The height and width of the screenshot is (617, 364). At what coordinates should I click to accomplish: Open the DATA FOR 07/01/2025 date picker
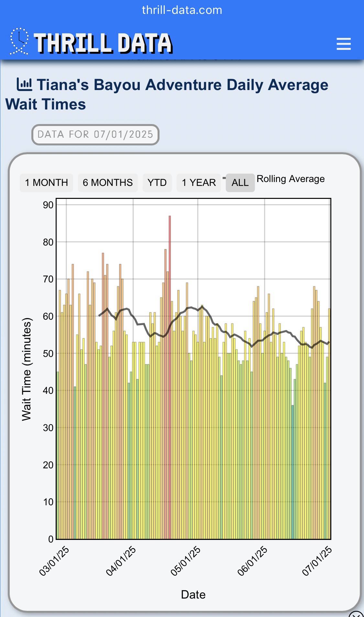tap(95, 134)
